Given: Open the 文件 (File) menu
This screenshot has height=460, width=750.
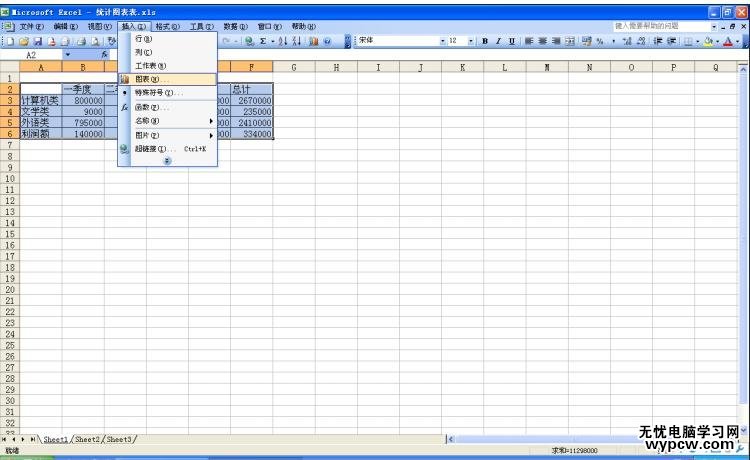Looking at the screenshot, I should pyautogui.click(x=31, y=26).
